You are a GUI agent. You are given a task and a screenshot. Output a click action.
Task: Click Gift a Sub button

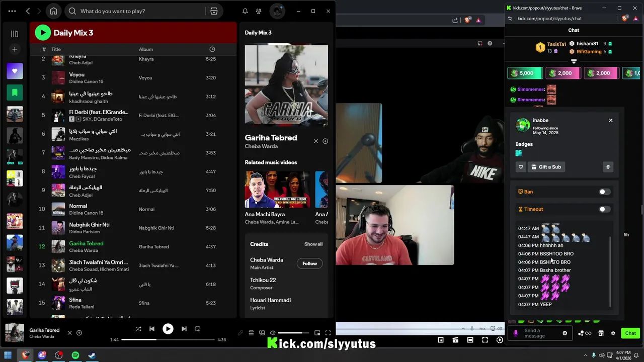(x=546, y=167)
